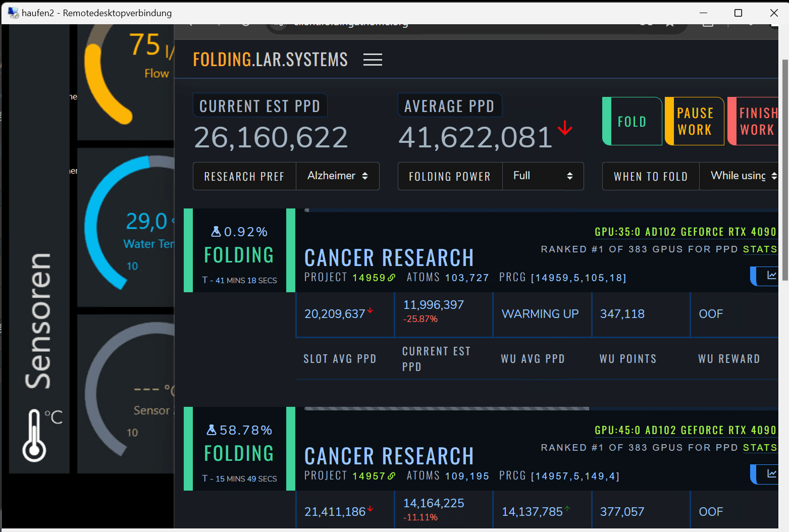This screenshot has width=789, height=532.
Task: Click the green up arrow beside 14,137,785
Action: [x=567, y=509]
